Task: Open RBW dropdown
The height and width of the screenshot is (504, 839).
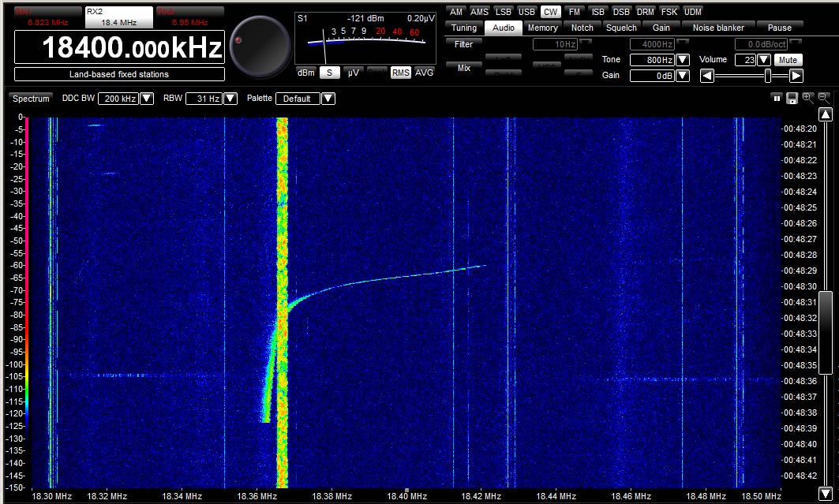Action: 230,99
